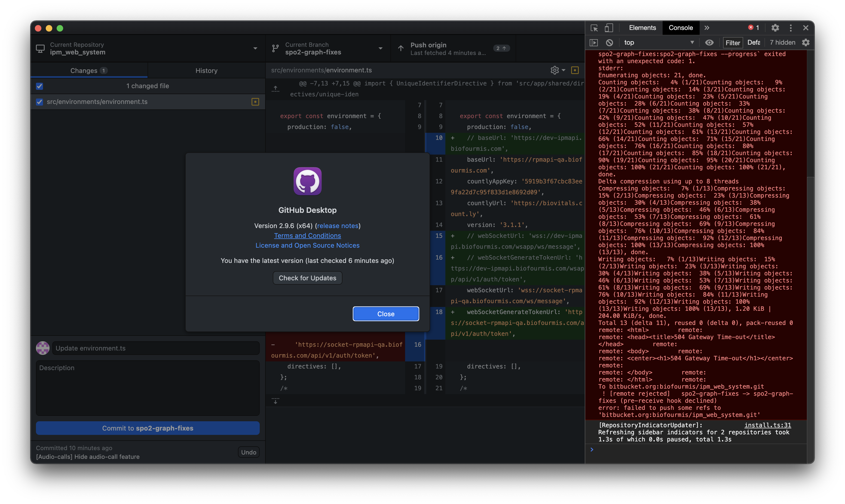The image size is (845, 504).
Task: Focus the console Filter field
Action: (x=733, y=42)
